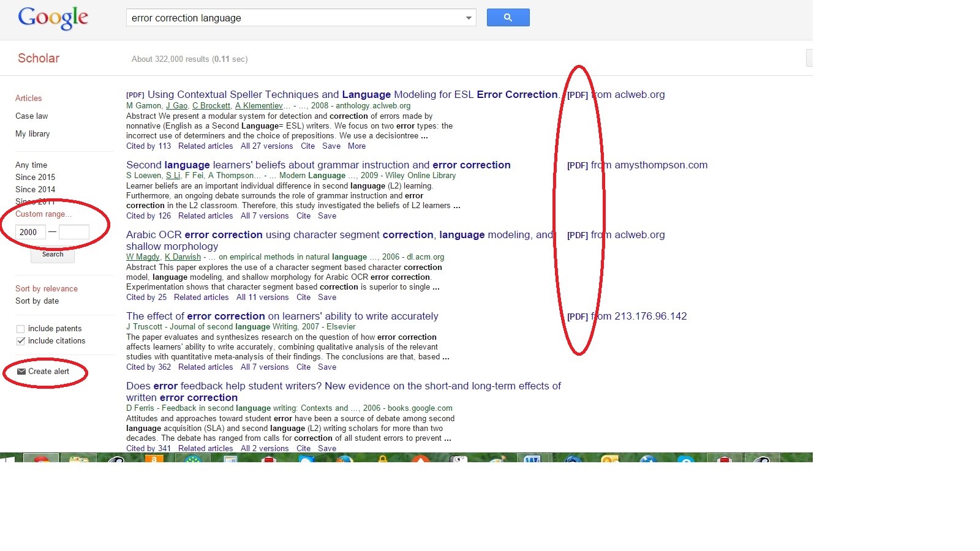Open the search box dropdown arrow

tap(469, 18)
